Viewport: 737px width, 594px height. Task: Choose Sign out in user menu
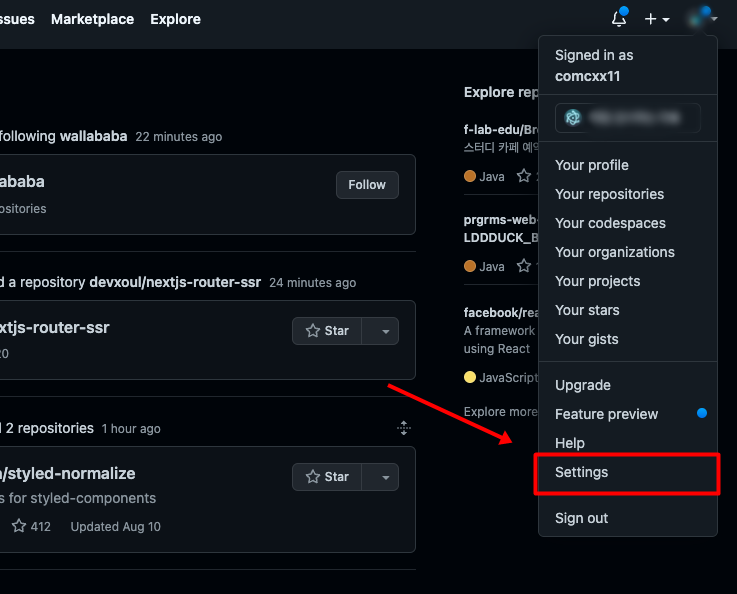click(x=627, y=518)
